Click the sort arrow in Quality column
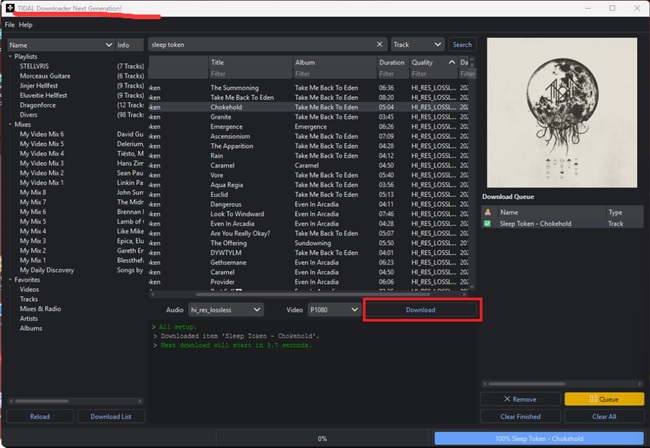Screen dimensions: 650x448 (x=451, y=62)
